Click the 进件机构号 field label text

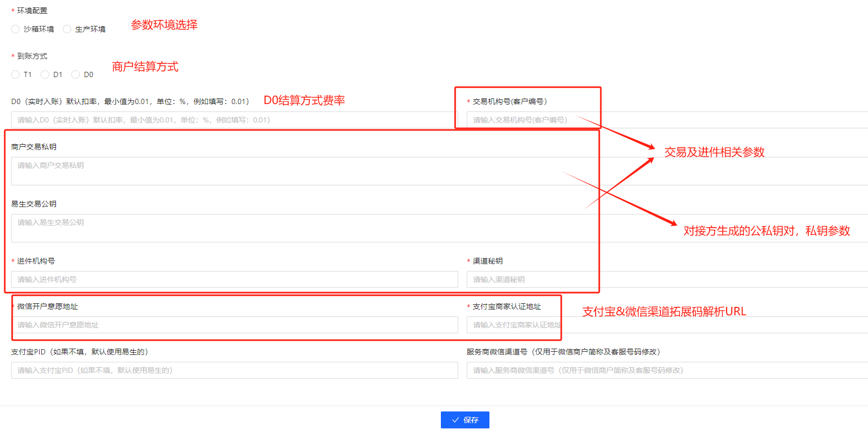click(x=36, y=261)
